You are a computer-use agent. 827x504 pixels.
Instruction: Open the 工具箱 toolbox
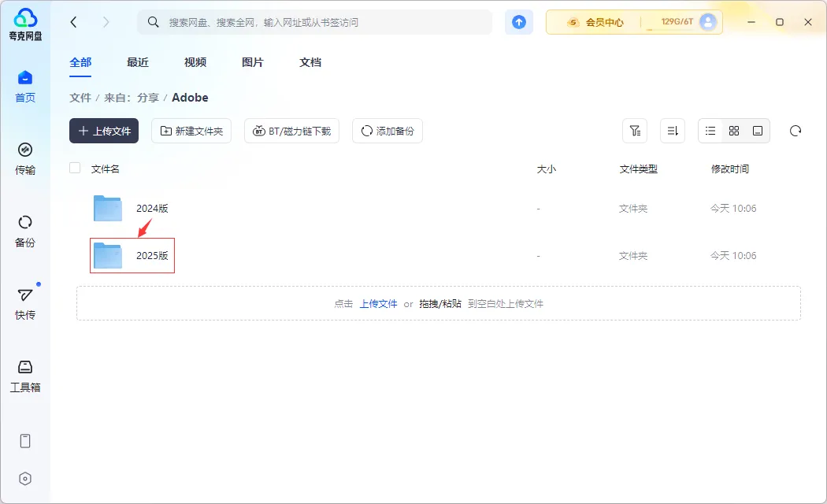[x=24, y=376]
